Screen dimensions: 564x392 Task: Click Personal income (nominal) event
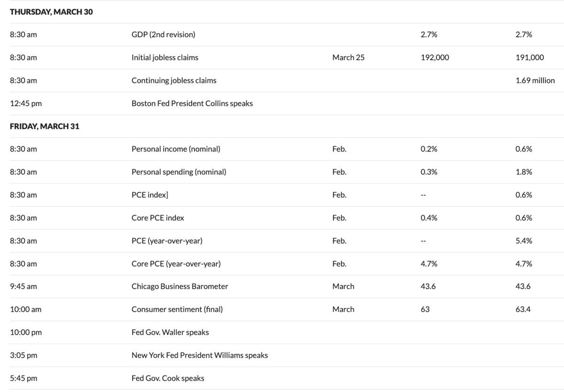tap(176, 149)
